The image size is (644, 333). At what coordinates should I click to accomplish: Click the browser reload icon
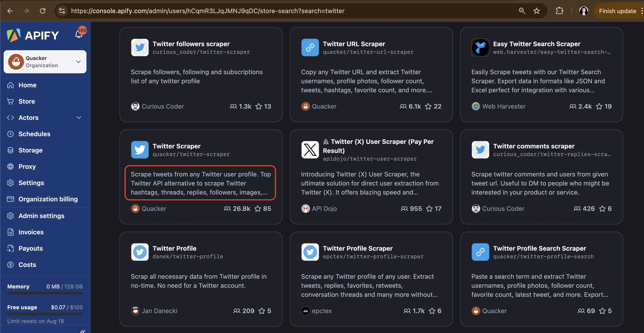pyautogui.click(x=43, y=11)
